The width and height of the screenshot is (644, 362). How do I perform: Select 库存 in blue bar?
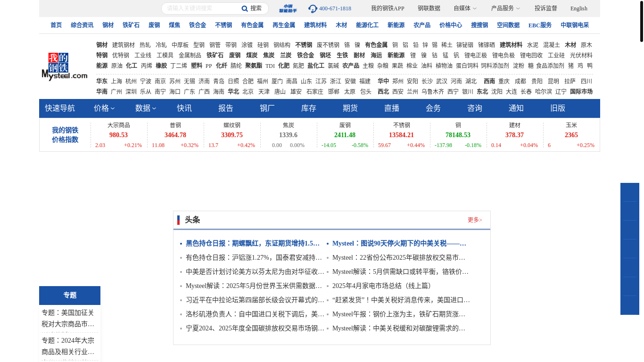(x=309, y=108)
